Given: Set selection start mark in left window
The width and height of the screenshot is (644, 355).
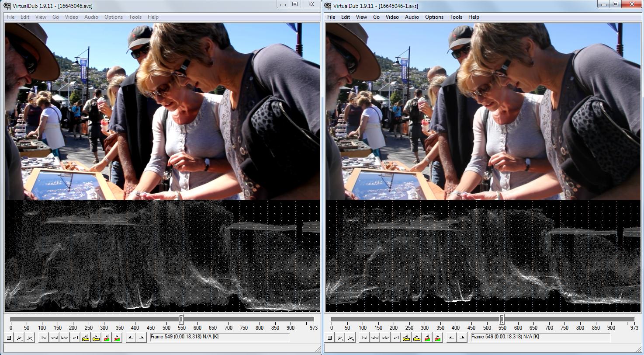Looking at the screenshot, I should pyautogui.click(x=131, y=338).
